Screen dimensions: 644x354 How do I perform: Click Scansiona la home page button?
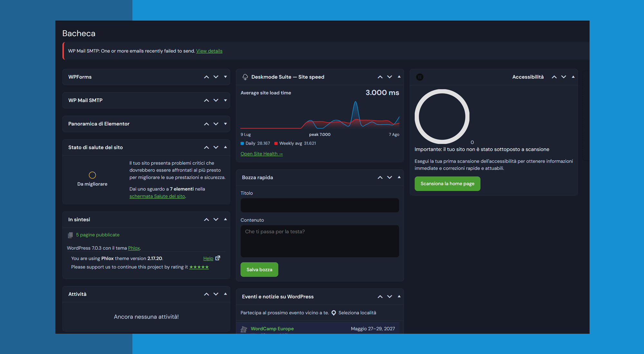click(447, 184)
